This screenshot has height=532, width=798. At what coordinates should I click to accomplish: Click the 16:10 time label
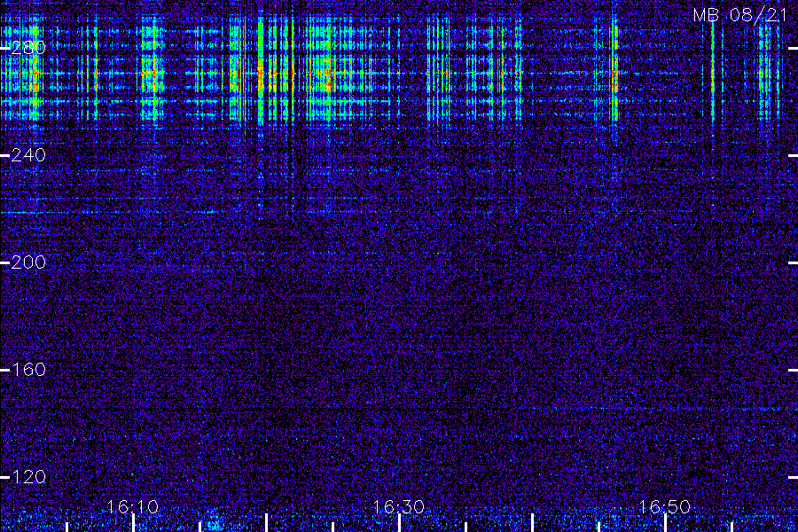[x=133, y=506]
